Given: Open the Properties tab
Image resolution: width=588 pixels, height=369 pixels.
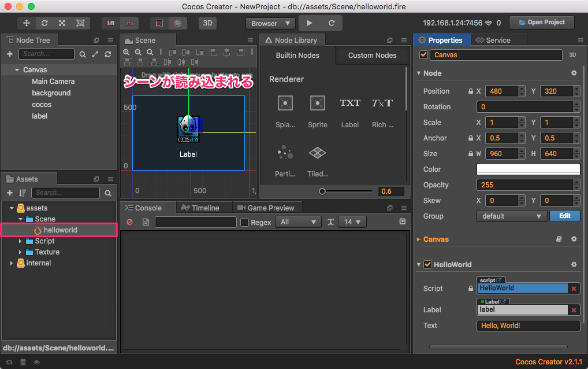Looking at the screenshot, I should tap(442, 40).
